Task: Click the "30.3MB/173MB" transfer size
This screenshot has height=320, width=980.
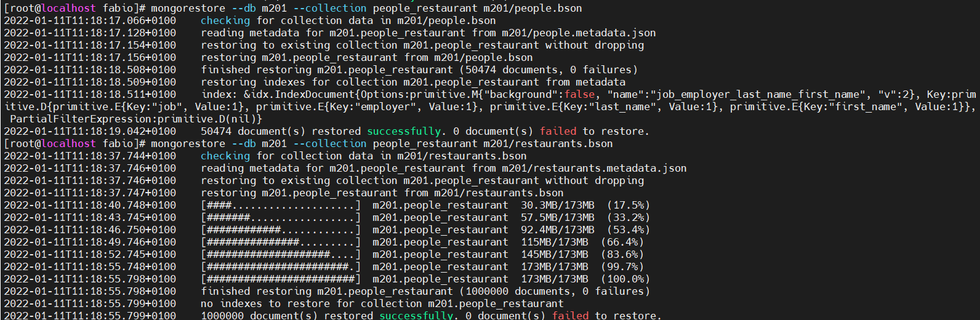Action: (x=558, y=205)
